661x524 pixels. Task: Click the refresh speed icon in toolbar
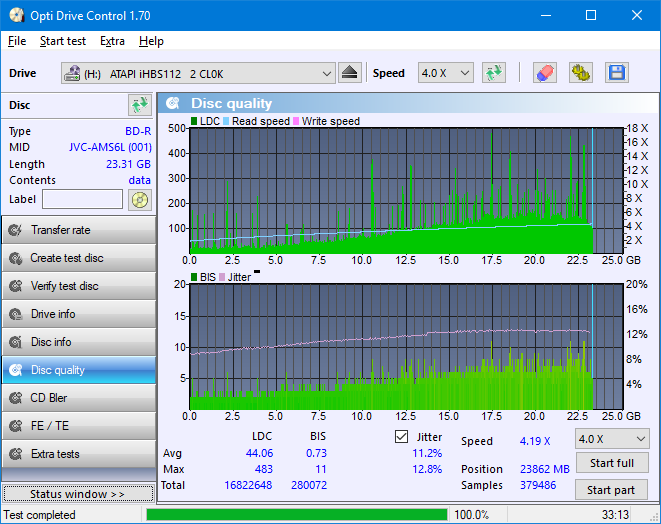coord(493,73)
